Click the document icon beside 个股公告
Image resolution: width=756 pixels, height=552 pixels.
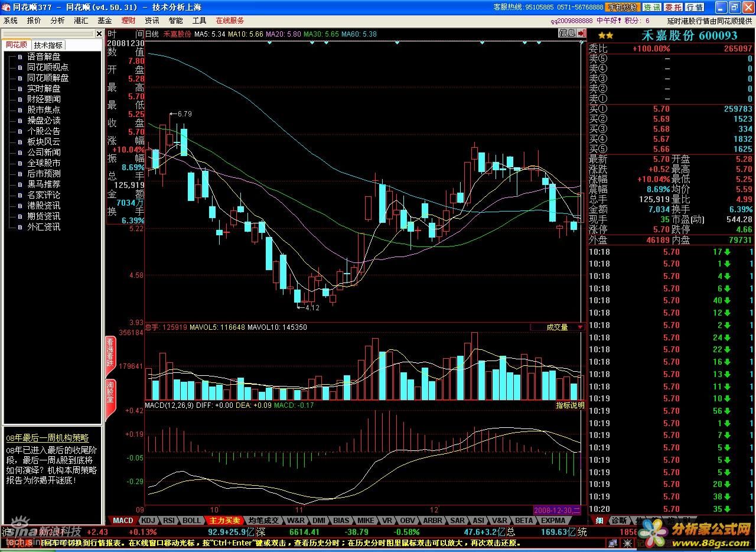point(19,131)
